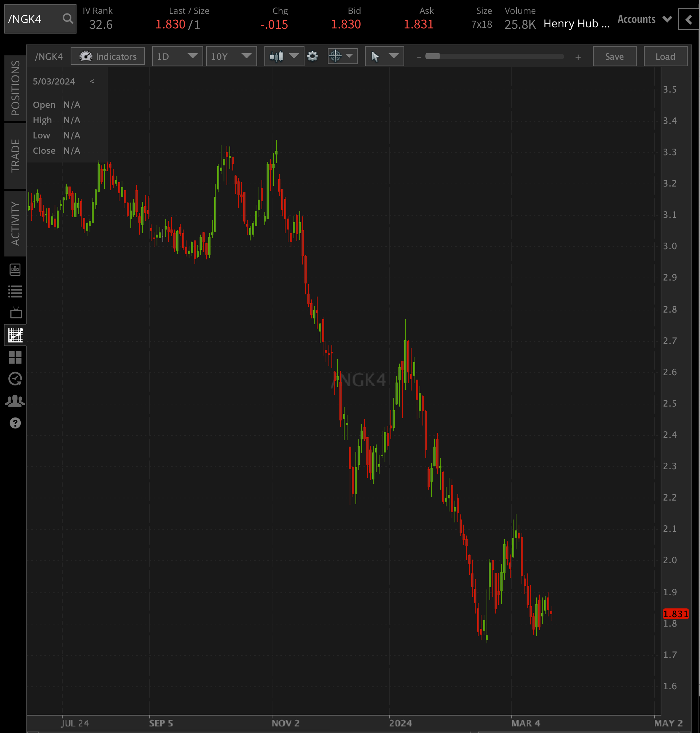Open the four-square grid layout icon
The width and height of the screenshot is (700, 733).
[x=15, y=357]
